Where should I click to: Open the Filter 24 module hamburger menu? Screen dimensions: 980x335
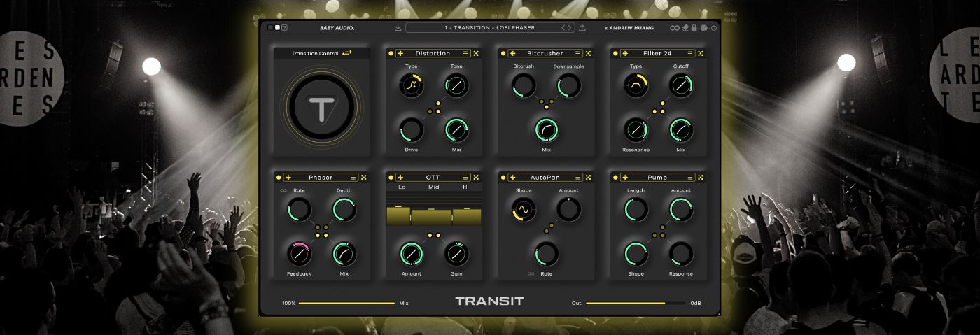690,53
